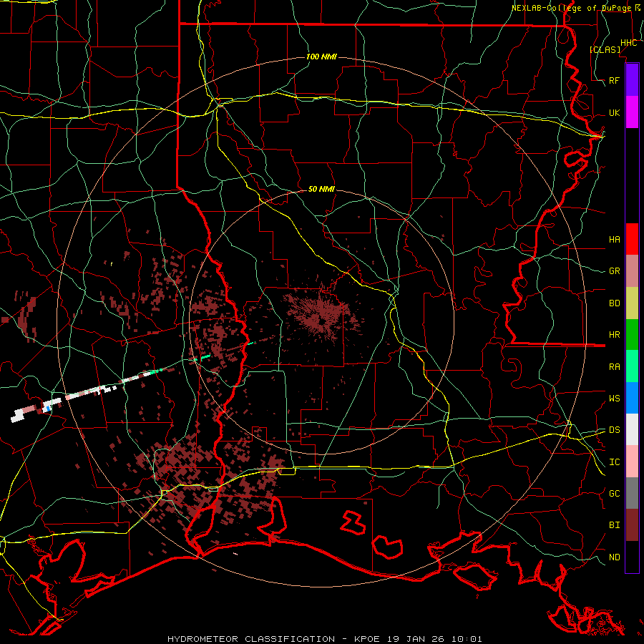Click the "BI" legend label

(614, 525)
